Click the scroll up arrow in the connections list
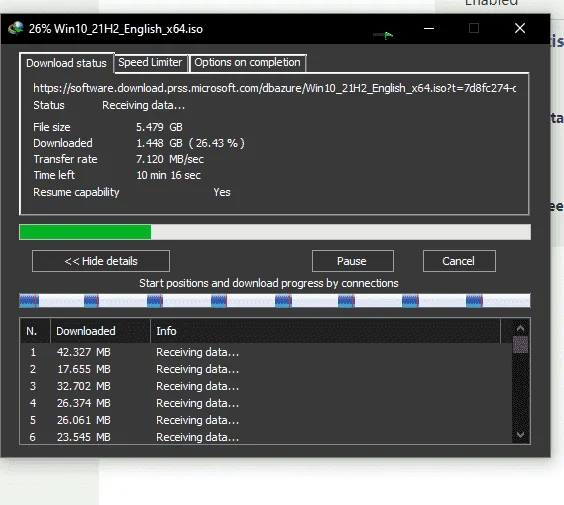Screen dimensions: 564x505 (x=520, y=328)
